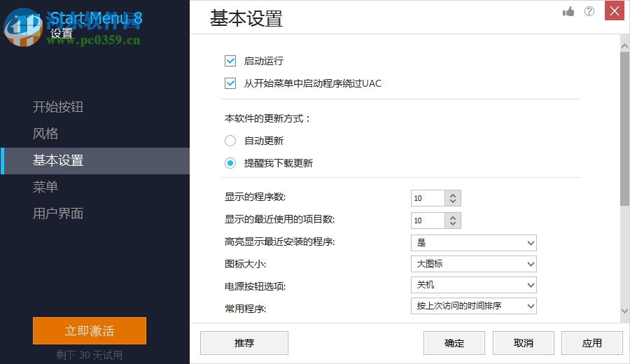The width and height of the screenshot is (630, 364).
Task: Click scrollbar up arrow
Action: (x=624, y=45)
